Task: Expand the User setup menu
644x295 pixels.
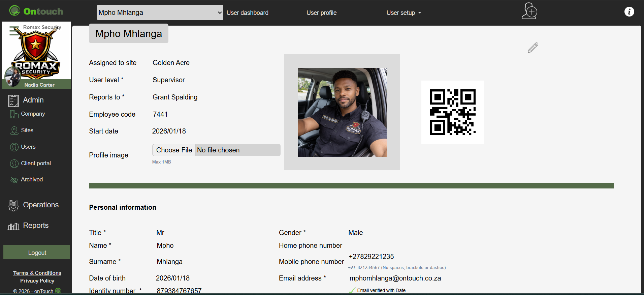Action: point(404,13)
